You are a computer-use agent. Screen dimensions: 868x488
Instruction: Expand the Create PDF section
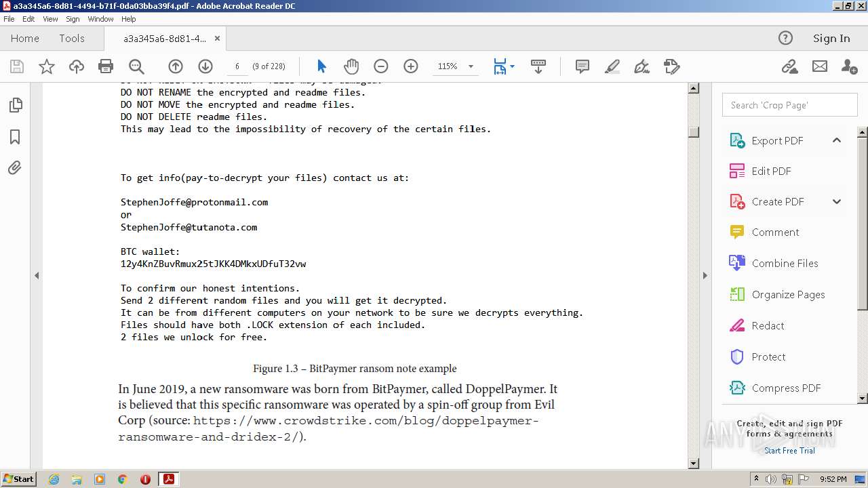pyautogui.click(x=837, y=201)
